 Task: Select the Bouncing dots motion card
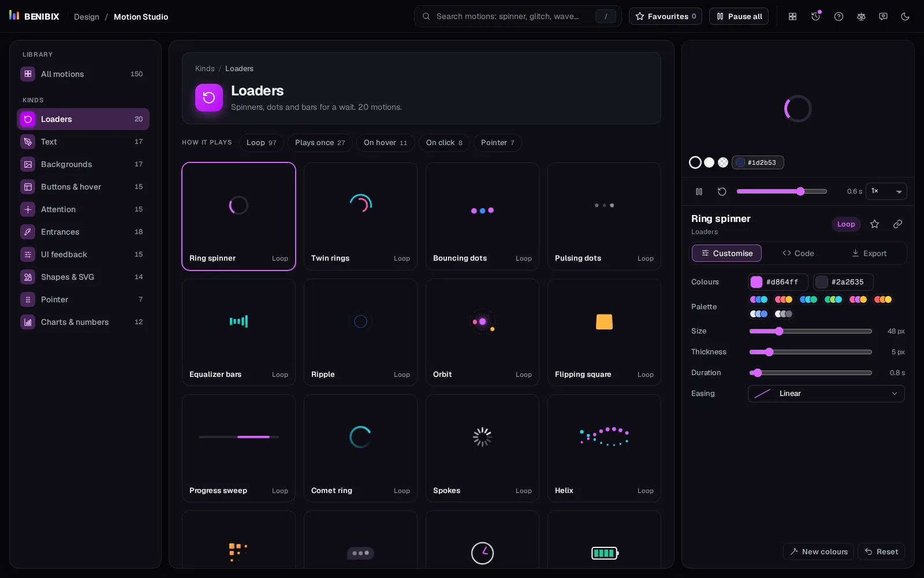tap(482, 216)
